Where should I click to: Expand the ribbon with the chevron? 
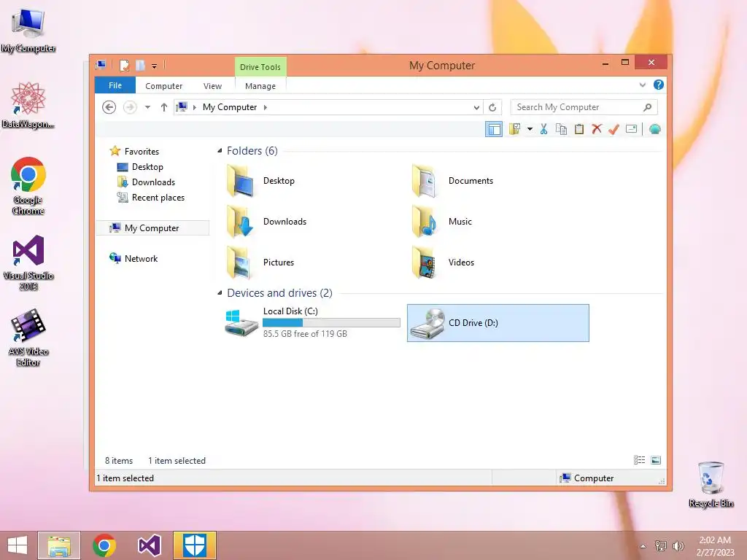click(642, 85)
